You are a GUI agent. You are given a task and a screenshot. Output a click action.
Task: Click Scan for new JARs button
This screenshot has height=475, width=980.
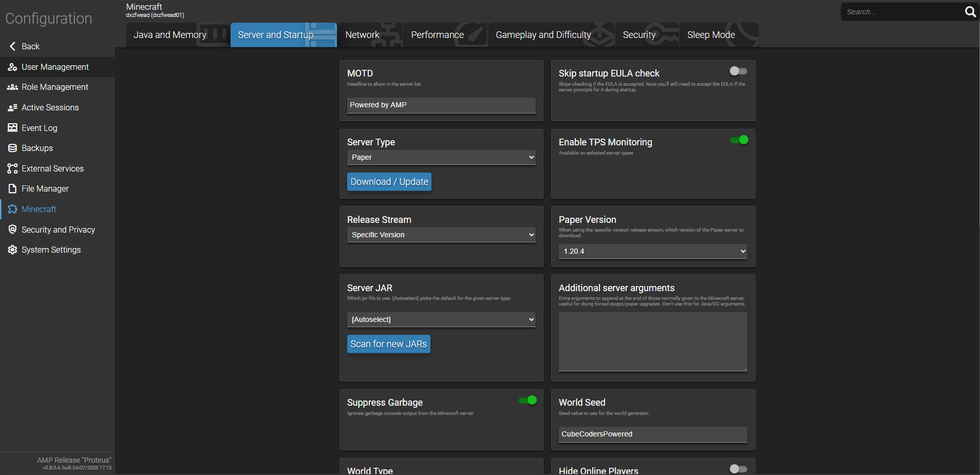[x=389, y=344]
